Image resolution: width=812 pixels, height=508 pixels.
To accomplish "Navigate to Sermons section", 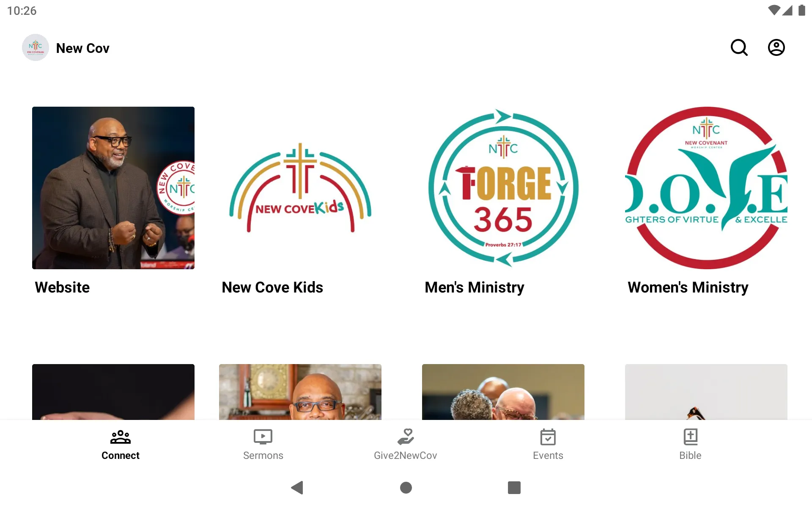I will pyautogui.click(x=263, y=444).
